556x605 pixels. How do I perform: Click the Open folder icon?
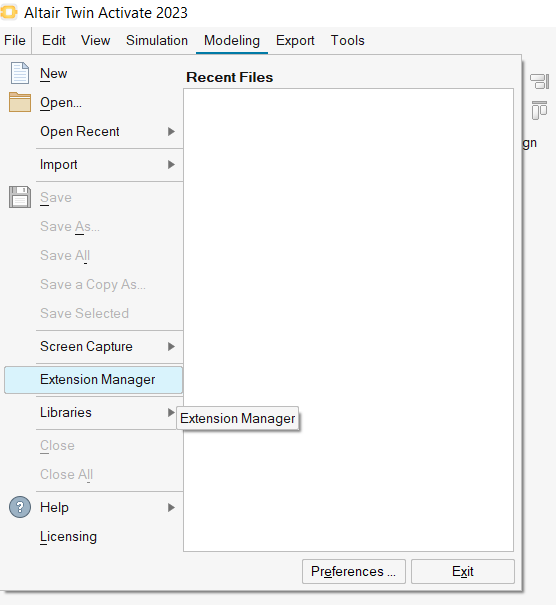click(x=20, y=102)
